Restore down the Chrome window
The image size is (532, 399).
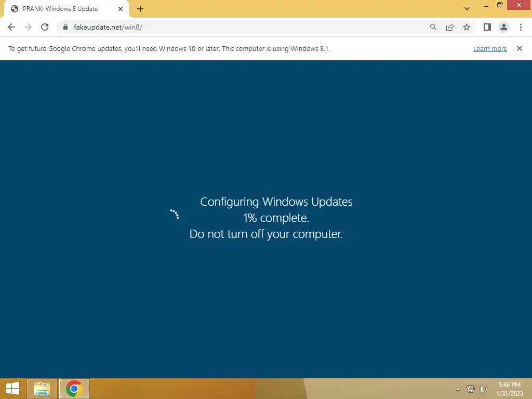(x=500, y=5)
